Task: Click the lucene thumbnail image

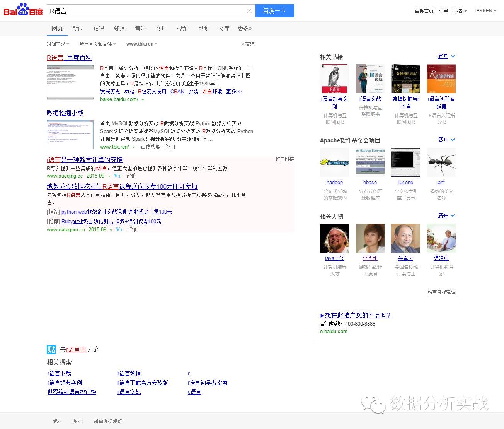Action: coord(406,162)
